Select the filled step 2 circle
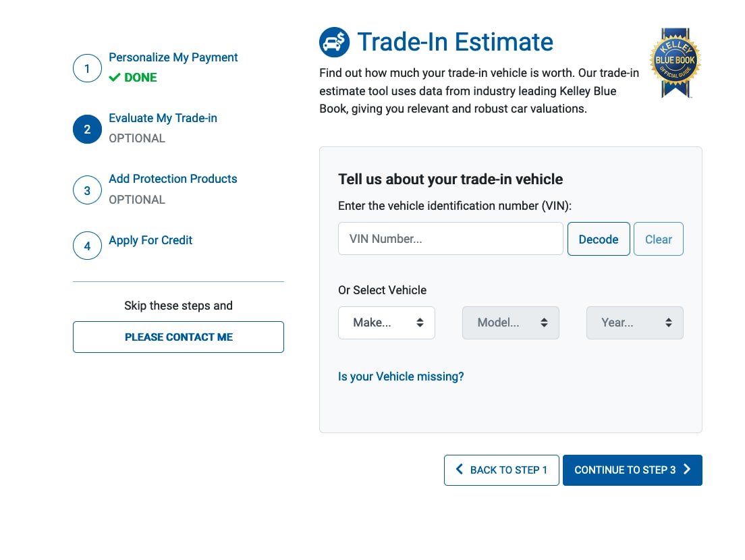The height and width of the screenshot is (560, 745). pyautogui.click(x=87, y=129)
